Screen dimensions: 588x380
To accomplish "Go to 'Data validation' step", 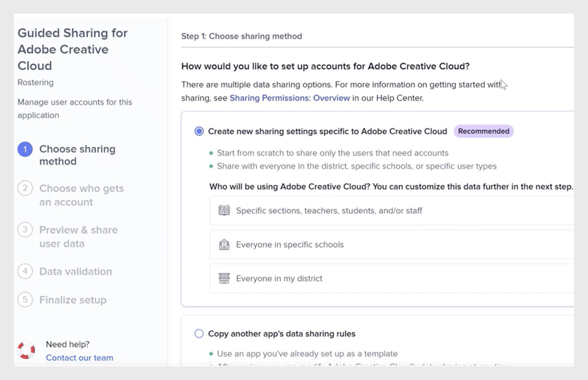I will click(76, 271).
